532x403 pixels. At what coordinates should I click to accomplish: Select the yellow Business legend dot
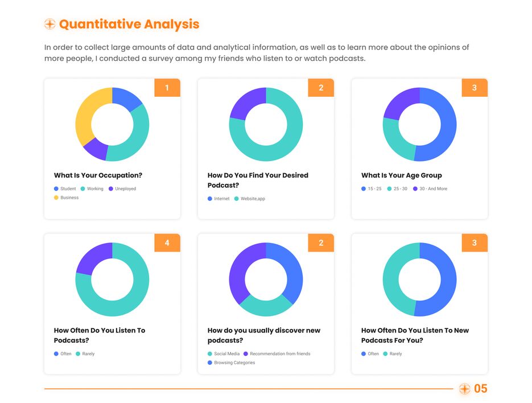tap(56, 198)
